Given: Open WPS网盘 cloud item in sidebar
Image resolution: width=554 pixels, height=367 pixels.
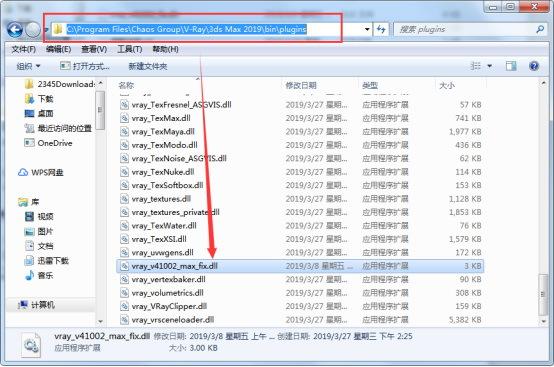Looking at the screenshot, I should pyautogui.click(x=40, y=172).
